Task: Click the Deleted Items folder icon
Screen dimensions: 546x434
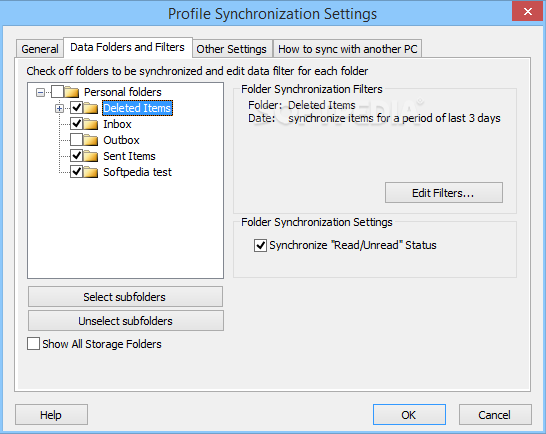Action: click(91, 108)
